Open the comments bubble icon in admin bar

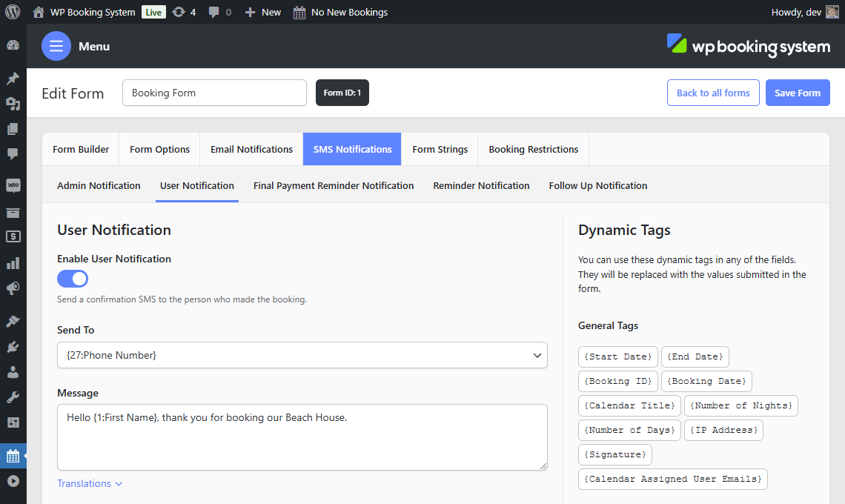tap(214, 12)
